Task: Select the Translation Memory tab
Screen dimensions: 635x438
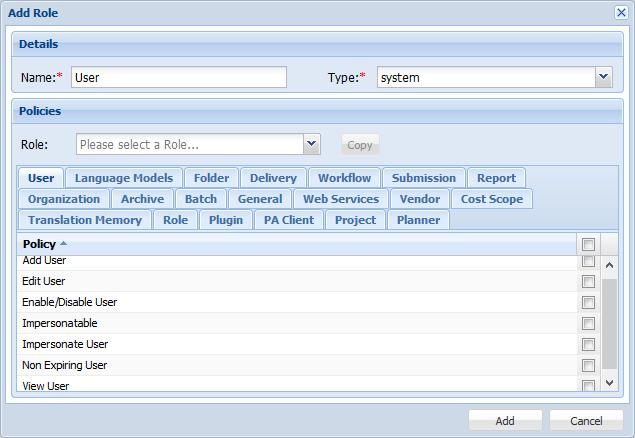Action: click(85, 220)
